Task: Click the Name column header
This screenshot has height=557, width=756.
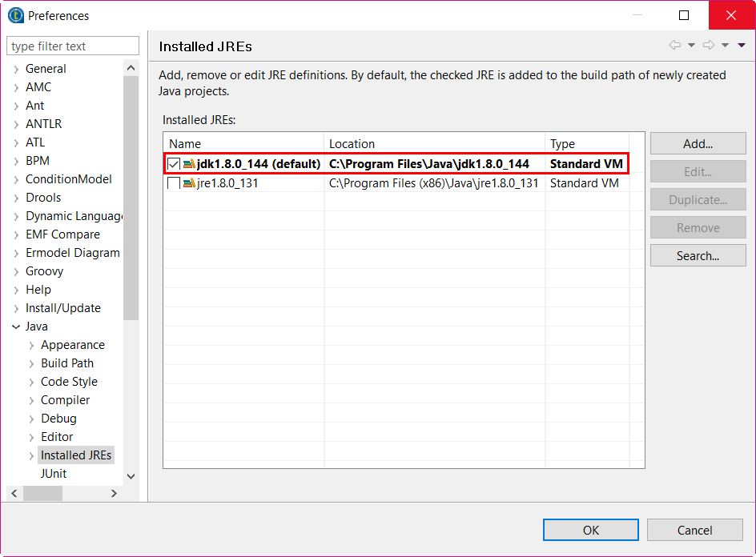Action: pos(243,143)
